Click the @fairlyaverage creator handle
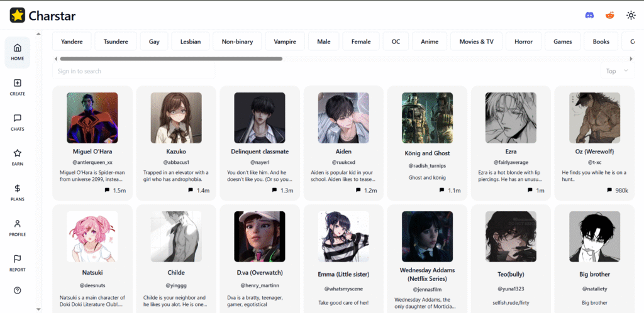 point(511,162)
